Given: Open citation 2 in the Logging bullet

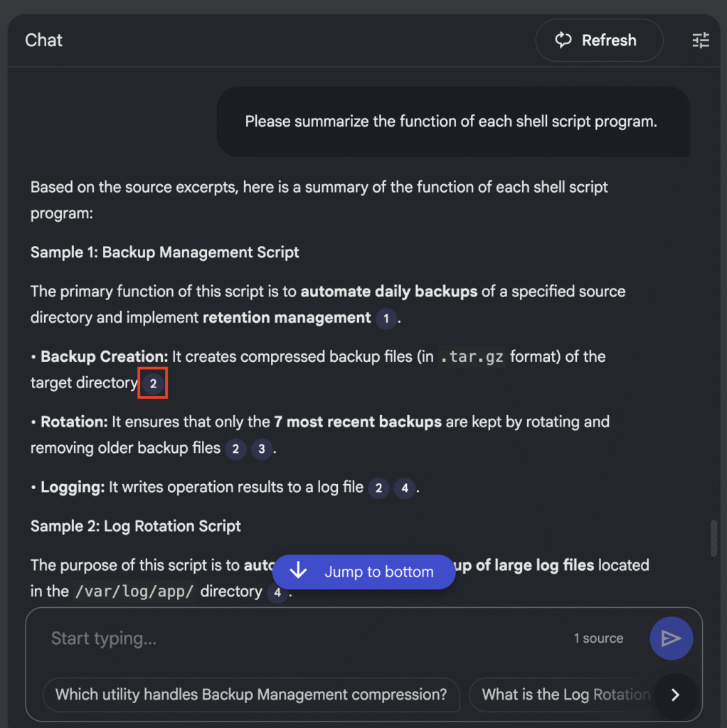Looking at the screenshot, I should (378, 488).
